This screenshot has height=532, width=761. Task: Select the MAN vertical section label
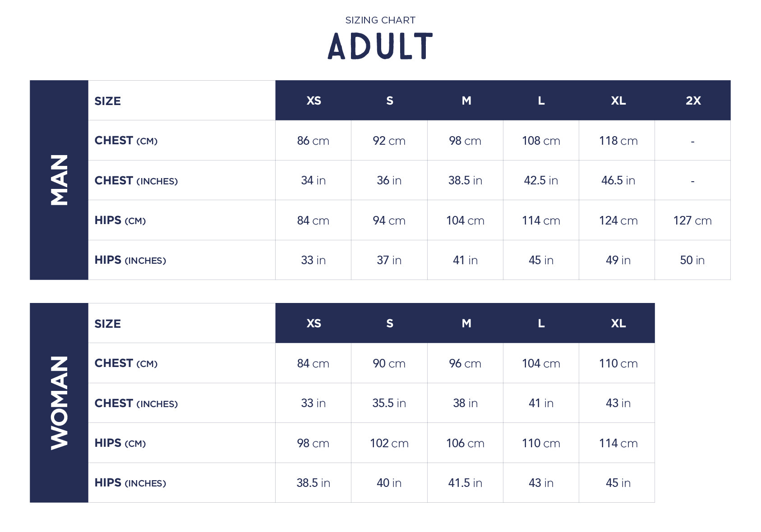pos(59,180)
